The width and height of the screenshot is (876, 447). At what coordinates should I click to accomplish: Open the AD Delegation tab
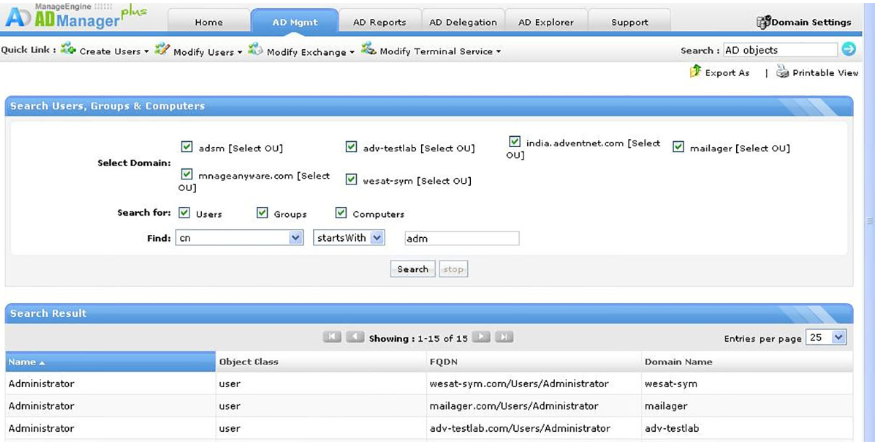point(463,22)
